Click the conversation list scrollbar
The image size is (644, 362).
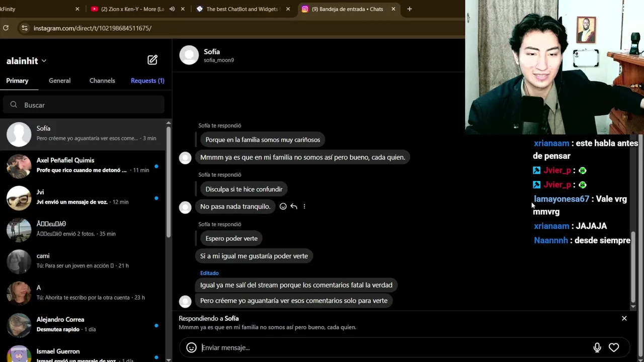(168, 181)
